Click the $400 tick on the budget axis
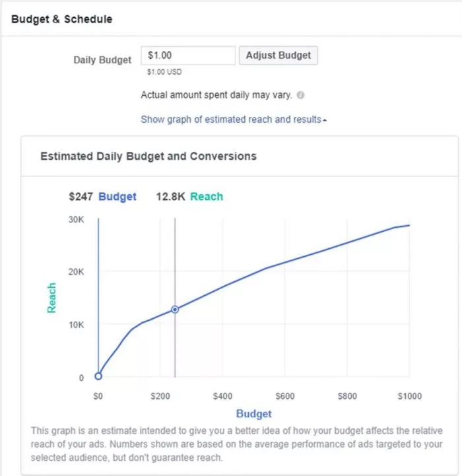The height and width of the screenshot is (476, 462). [222, 396]
